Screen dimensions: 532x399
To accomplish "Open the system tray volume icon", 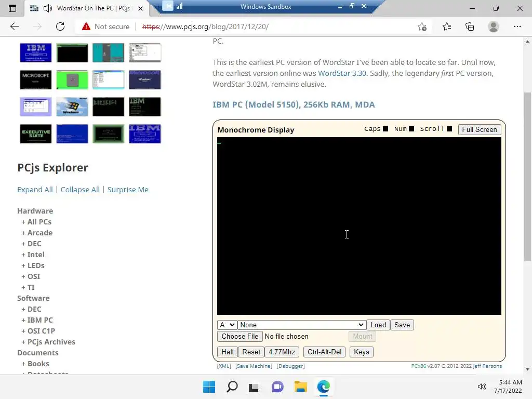I will [482, 387].
